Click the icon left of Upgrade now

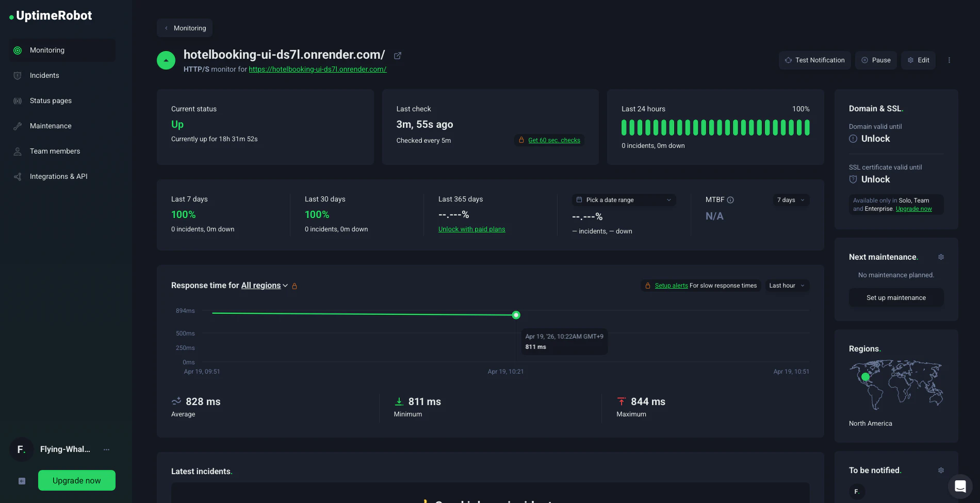pos(22,481)
